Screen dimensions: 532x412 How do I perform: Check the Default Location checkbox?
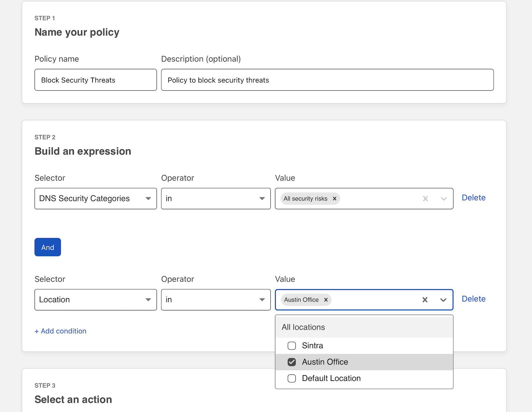[x=292, y=378]
